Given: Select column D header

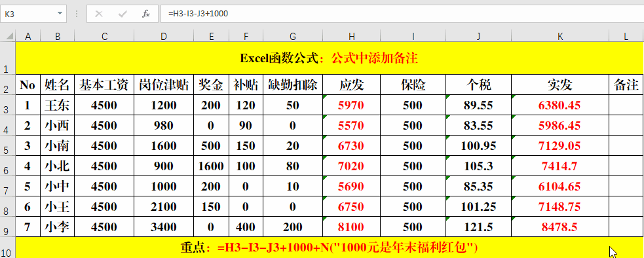Looking at the screenshot, I should [164, 37].
